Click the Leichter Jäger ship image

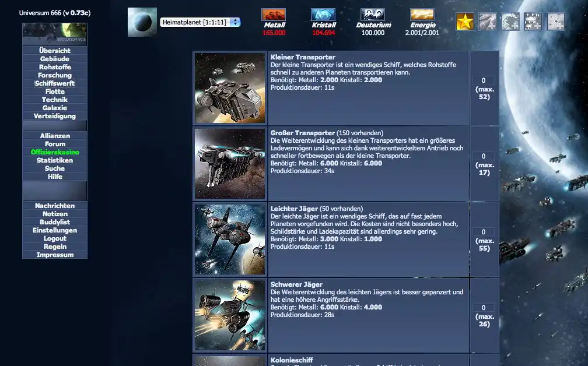click(229, 238)
